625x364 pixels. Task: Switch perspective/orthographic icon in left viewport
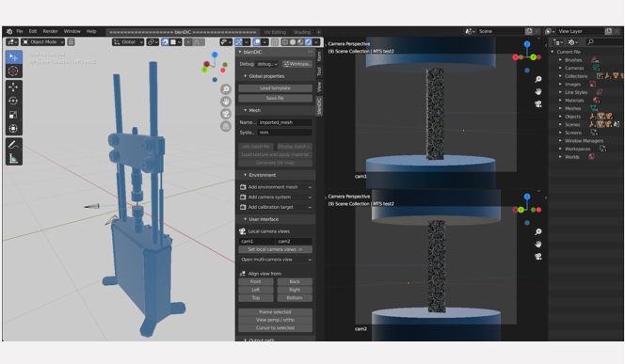click(226, 126)
